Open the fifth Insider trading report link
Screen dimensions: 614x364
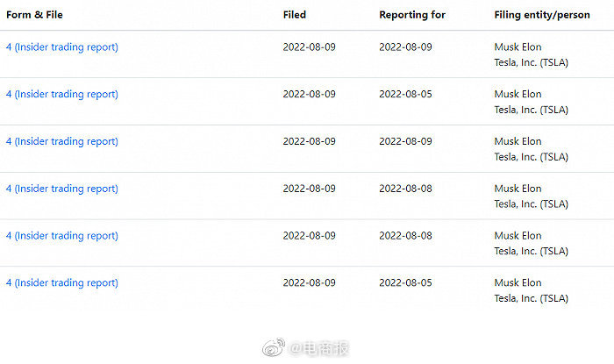62,236
